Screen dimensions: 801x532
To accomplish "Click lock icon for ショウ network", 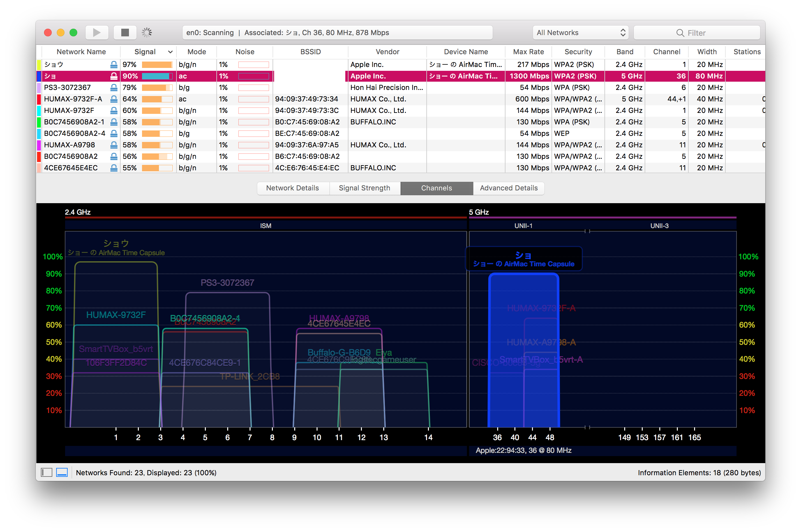I will click(114, 64).
